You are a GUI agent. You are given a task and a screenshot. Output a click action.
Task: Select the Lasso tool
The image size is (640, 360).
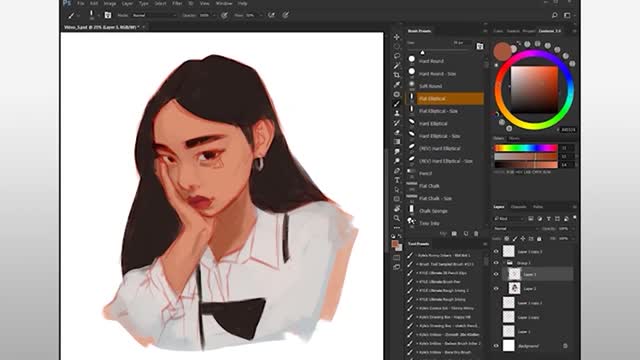(x=397, y=56)
